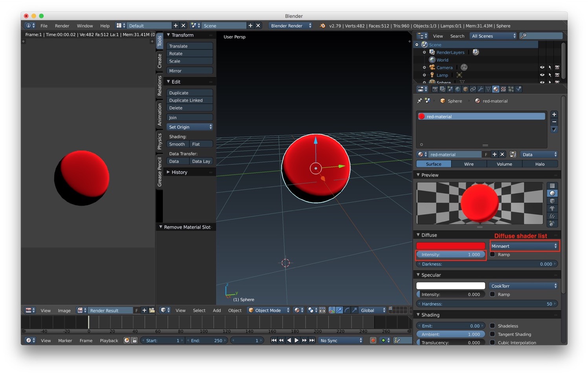
Task: Switch to the Wire material type tab
Action: 469,164
